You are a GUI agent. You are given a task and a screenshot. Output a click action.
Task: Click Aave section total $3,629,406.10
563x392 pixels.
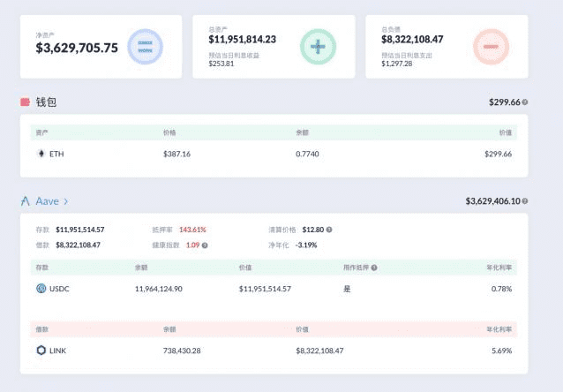coord(492,200)
